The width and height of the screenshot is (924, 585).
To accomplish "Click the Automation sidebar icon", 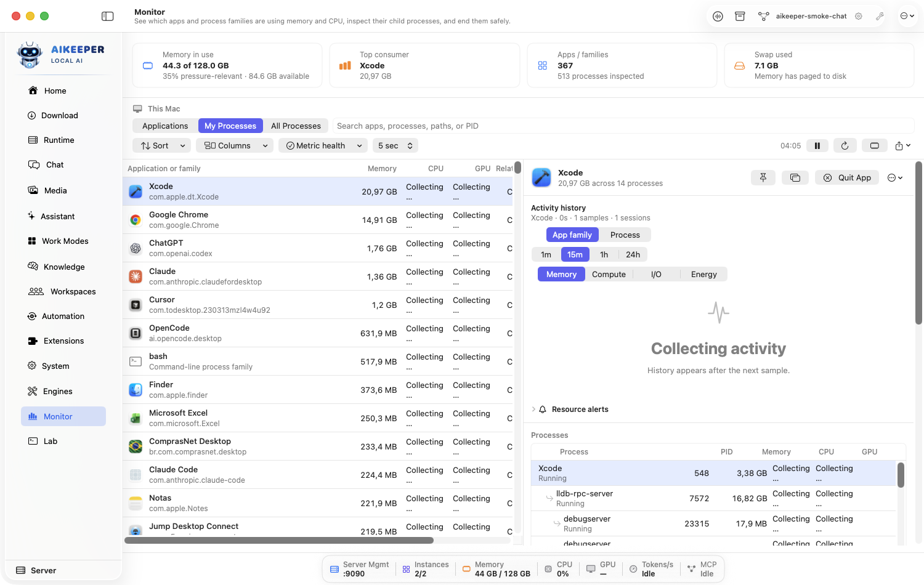I will coord(32,316).
